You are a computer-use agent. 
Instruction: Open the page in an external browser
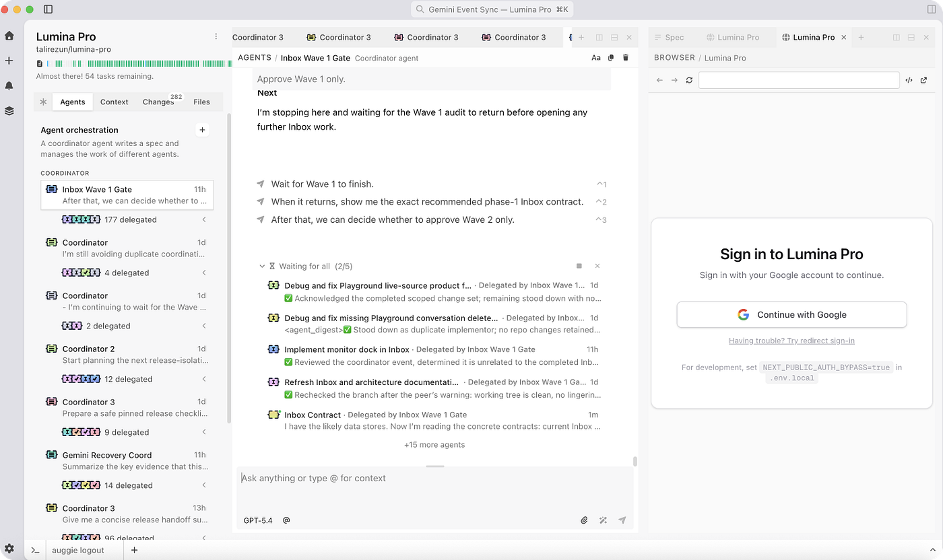click(923, 80)
